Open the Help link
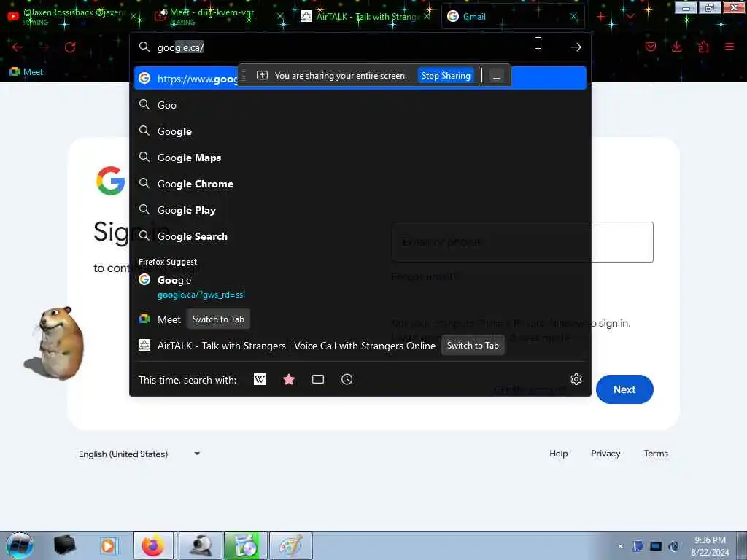Viewport: 747px width, 560px height. click(558, 454)
